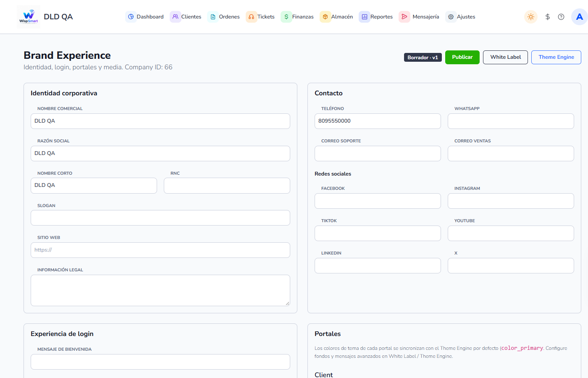
Task: Click the Almacén box icon
Action: pos(325,17)
